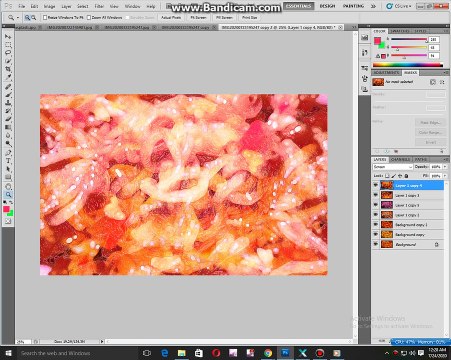
Task: Toggle Lock image pixels in Layers panel
Action: tap(394, 176)
